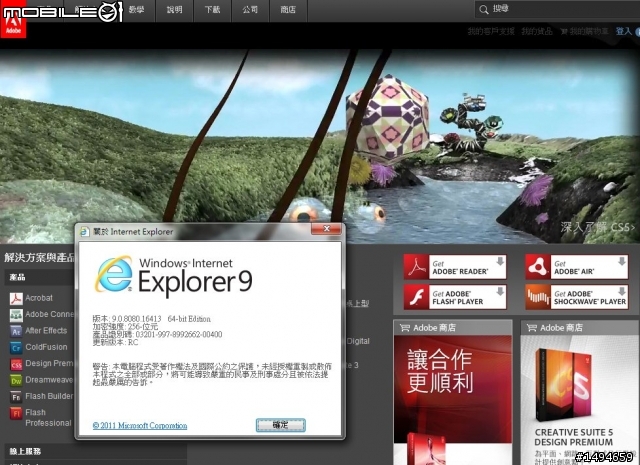The image size is (640, 465).
Task: Click IE icon in the dialog title bar
Action: (x=84, y=232)
